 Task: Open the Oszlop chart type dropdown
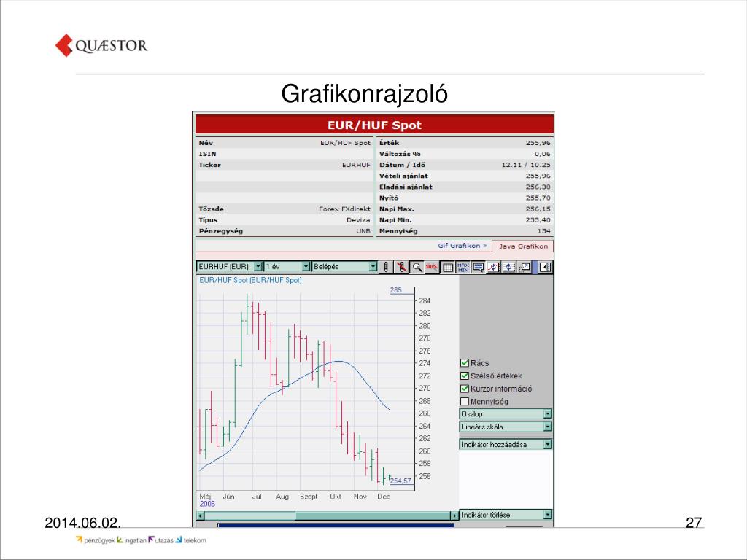point(506,414)
